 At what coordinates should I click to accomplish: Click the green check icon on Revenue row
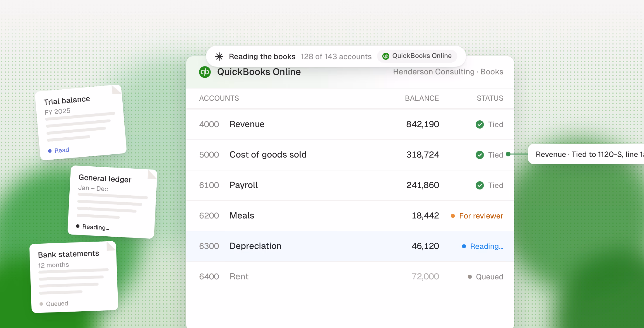pyautogui.click(x=480, y=124)
